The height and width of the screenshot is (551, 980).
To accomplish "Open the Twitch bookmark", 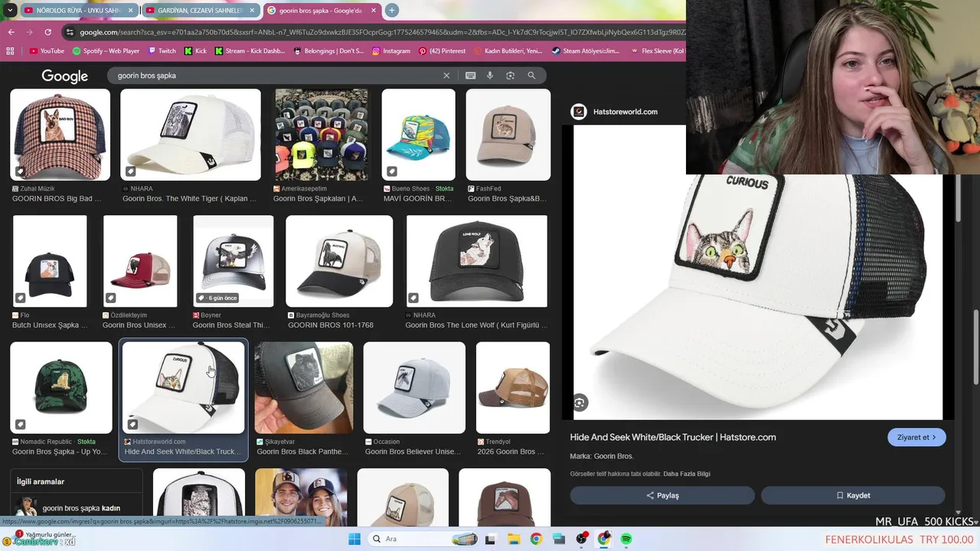I will [162, 51].
